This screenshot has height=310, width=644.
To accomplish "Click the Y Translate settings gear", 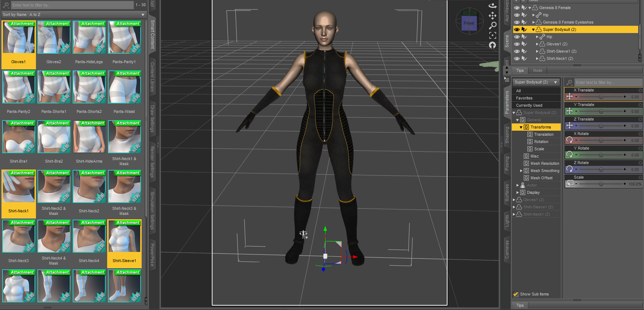I will pyautogui.click(x=640, y=105).
